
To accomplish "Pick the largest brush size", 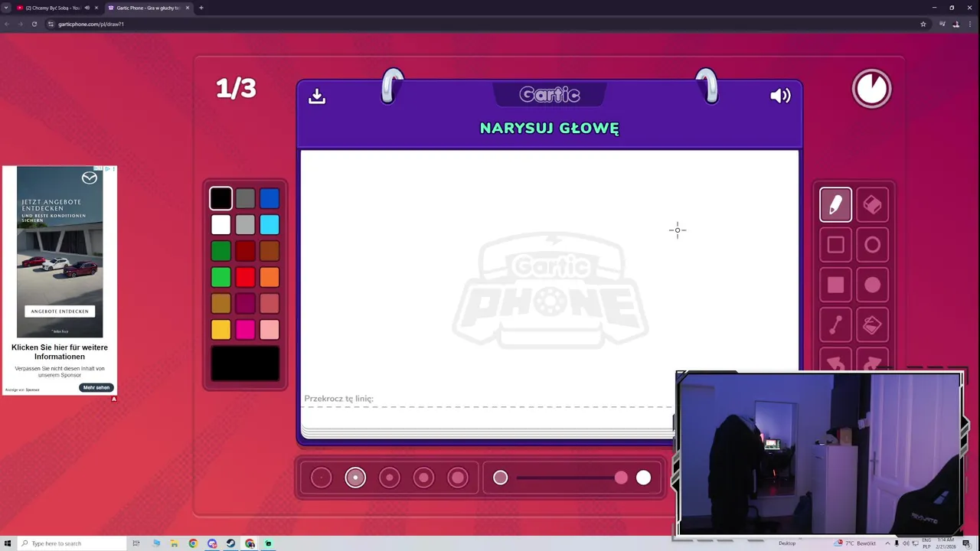I will (458, 478).
